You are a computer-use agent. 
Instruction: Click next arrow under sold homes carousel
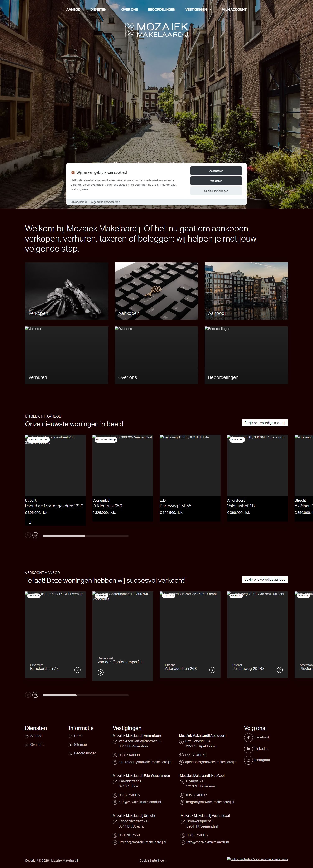[35, 695]
